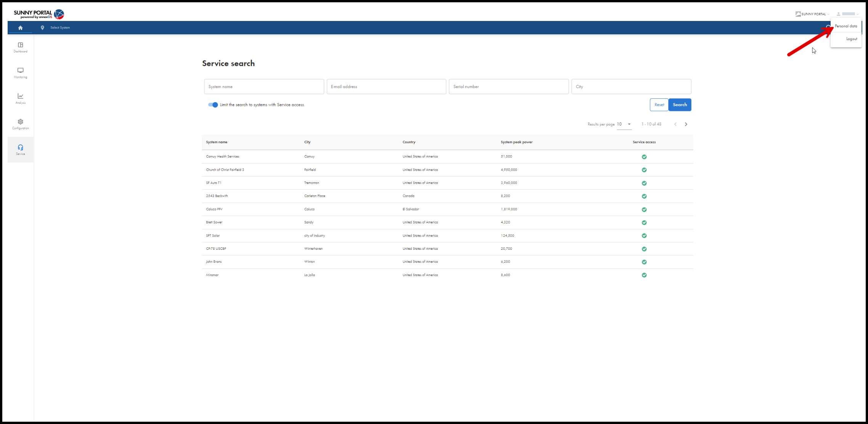Viewport: 868px width, 424px height.
Task: Click the Search button
Action: pos(680,104)
